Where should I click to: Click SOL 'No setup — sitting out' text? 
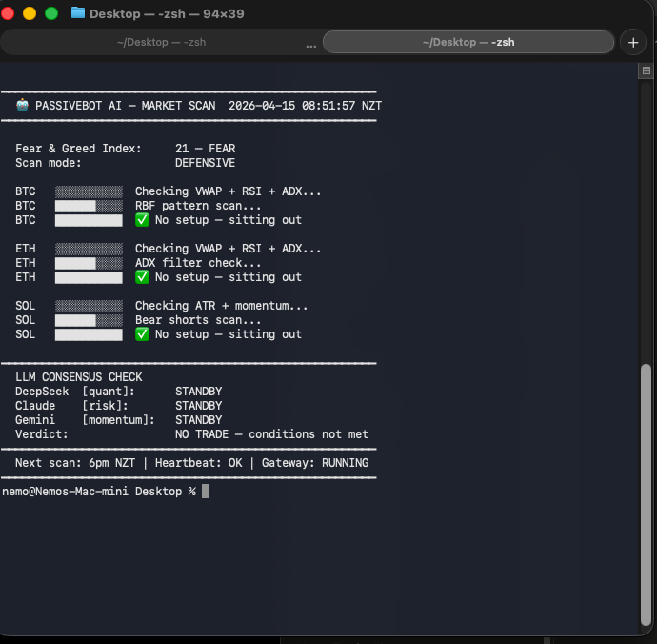[x=229, y=334]
